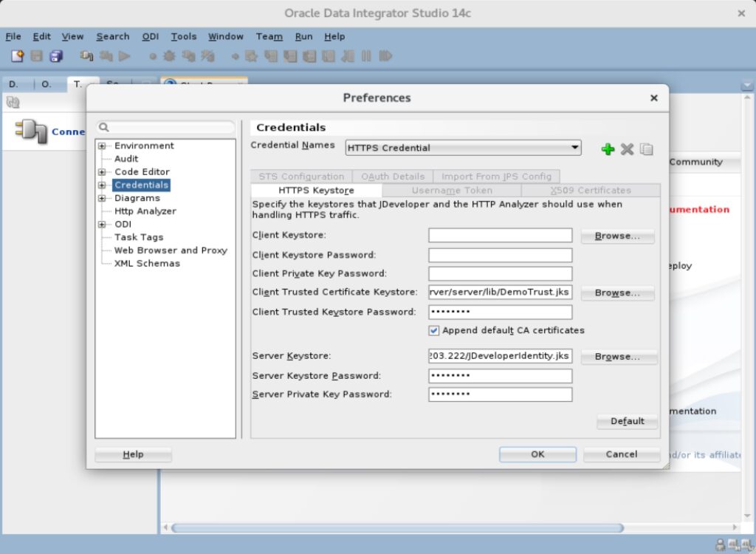Viewport: 756px width, 554px height.
Task: Click OK to apply preferences
Action: 537,454
